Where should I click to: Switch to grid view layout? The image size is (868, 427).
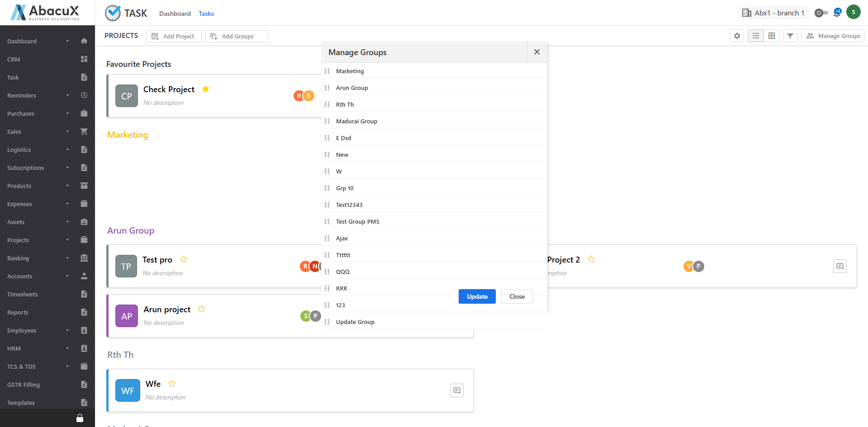[772, 36]
